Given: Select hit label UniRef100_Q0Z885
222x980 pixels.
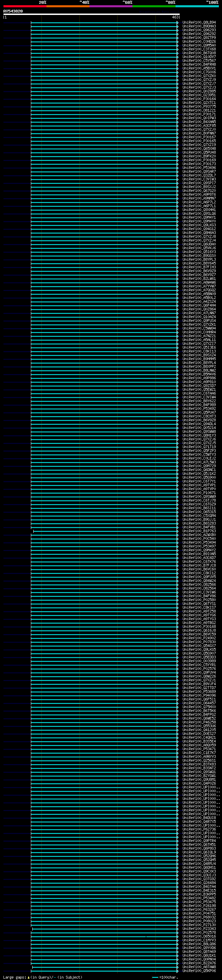Looking at the screenshot, I should [x=199, y=91].
